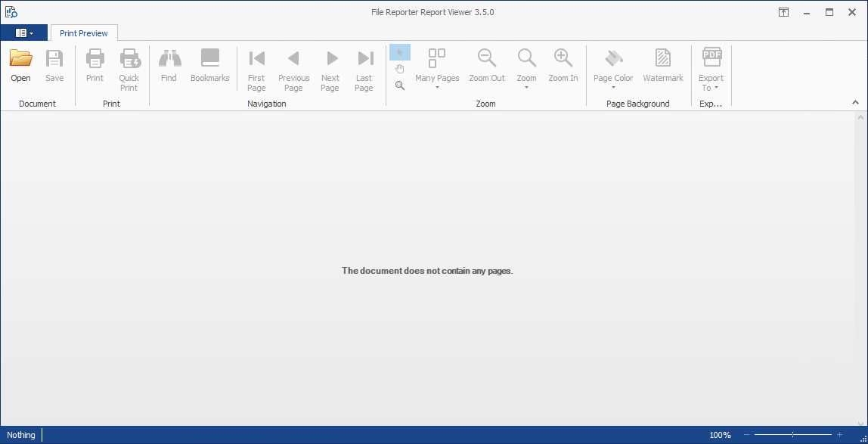The image size is (868, 444).
Task: Select the mouse pointer tool
Action: coord(400,52)
